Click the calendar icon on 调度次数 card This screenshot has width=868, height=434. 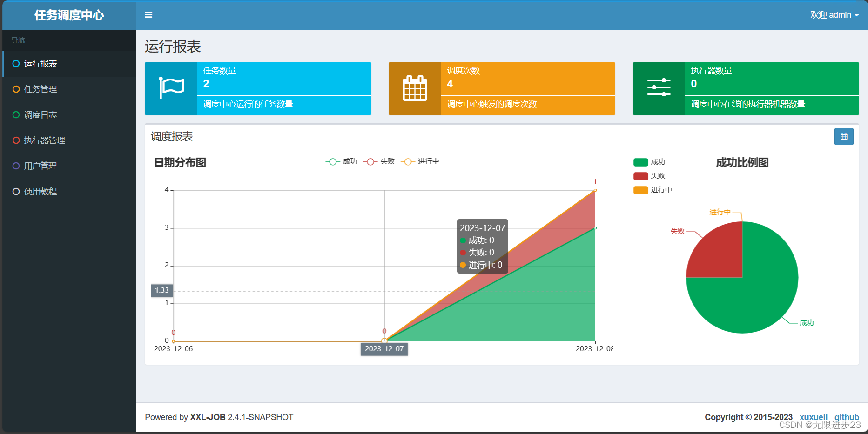pos(415,88)
